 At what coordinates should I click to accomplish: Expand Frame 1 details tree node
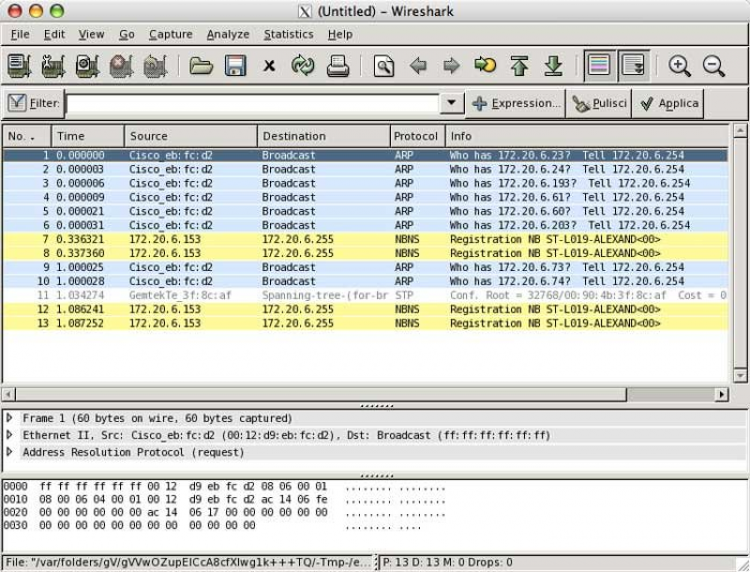coord(9,418)
